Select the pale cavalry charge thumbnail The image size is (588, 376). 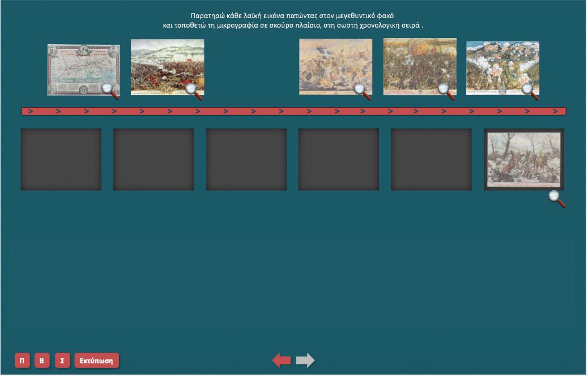tap(335, 67)
